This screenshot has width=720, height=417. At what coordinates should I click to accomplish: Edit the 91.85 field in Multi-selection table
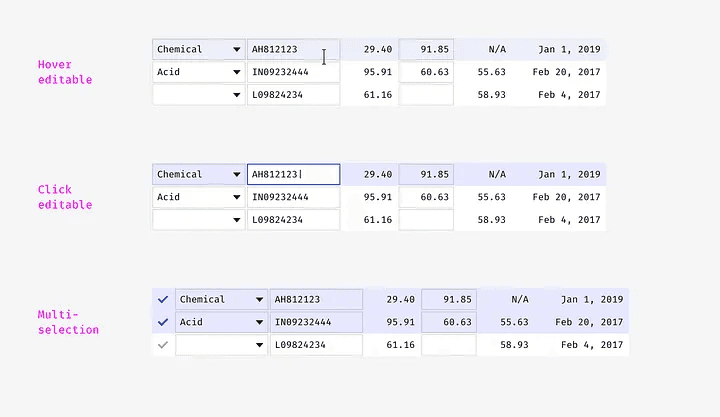(449, 299)
